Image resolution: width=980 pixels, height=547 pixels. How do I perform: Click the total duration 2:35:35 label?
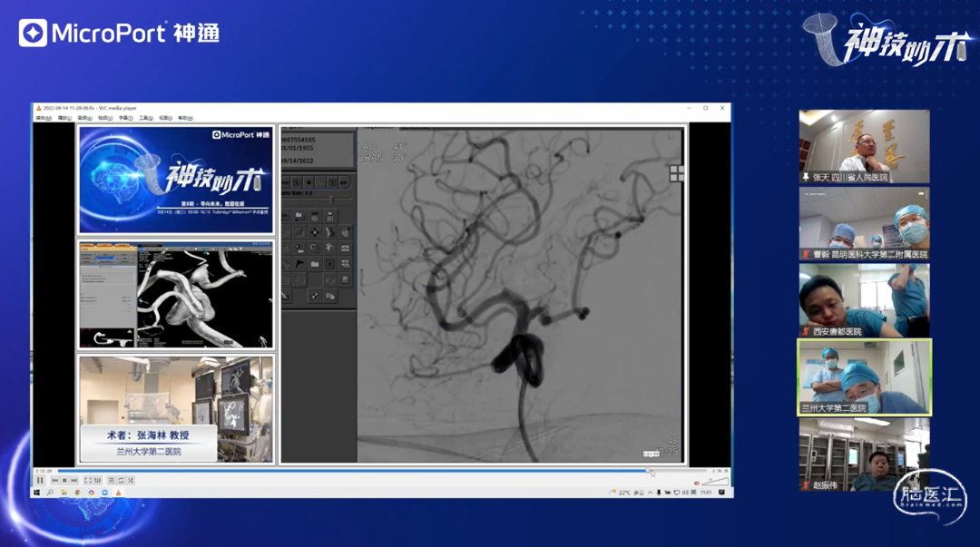(720, 471)
